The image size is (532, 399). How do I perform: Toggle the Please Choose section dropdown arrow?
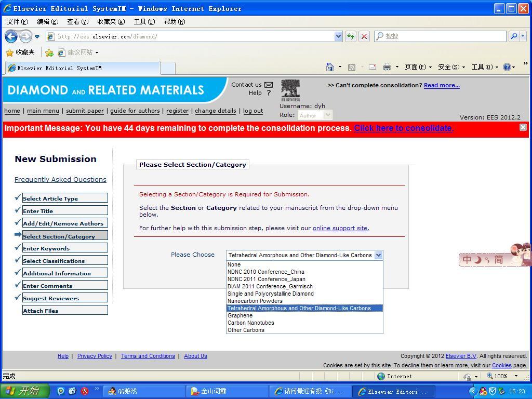[x=379, y=255]
